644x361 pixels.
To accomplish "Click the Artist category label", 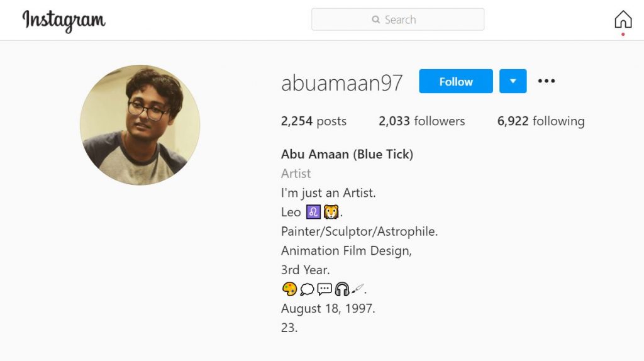I will point(296,174).
